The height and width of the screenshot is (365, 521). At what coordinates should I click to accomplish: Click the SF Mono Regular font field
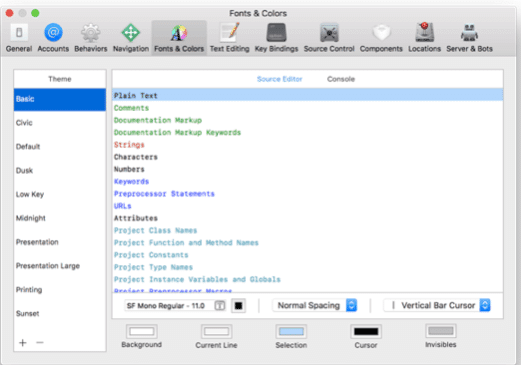tap(175, 306)
